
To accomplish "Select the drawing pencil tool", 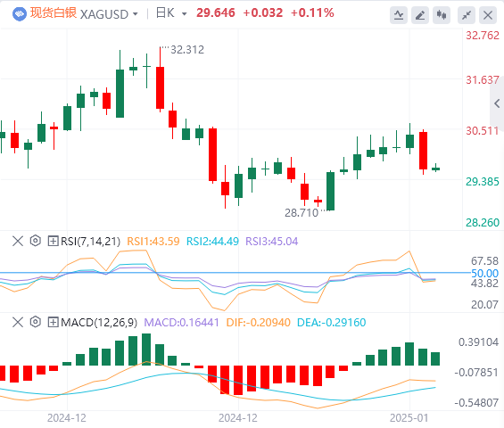I will click(420, 15).
